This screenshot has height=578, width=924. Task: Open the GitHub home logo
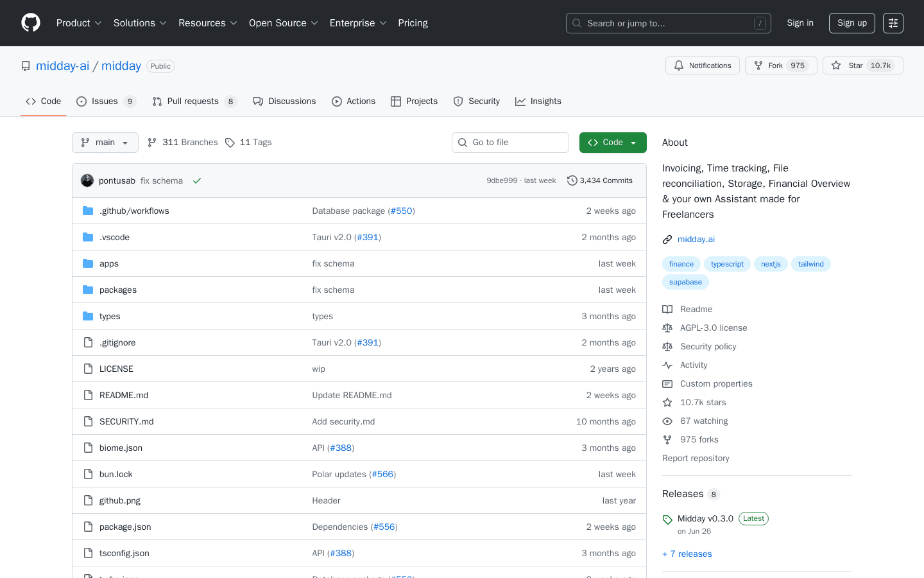(x=31, y=23)
